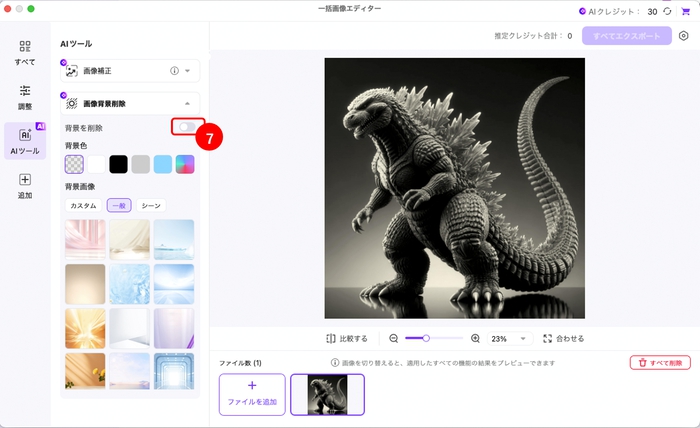Screen dimensions: 700x428
Task: Choose the white room corner background image
Action: pos(129,328)
